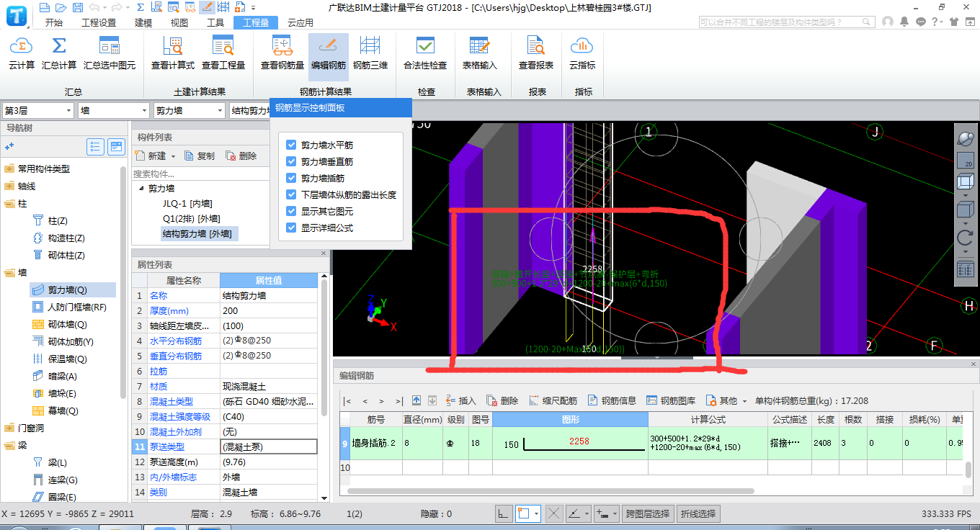The width and height of the screenshot is (980, 530).
Task: Open 查看工程量 ribbon tool
Action: pos(223,54)
